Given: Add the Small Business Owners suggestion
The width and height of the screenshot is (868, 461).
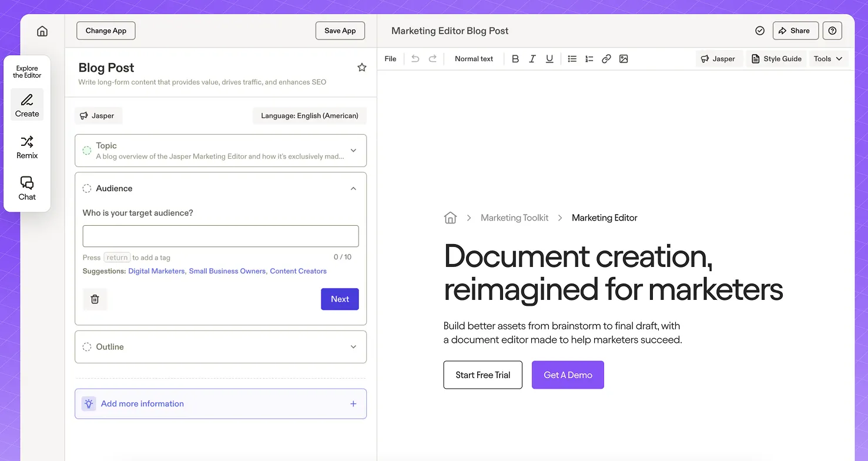Looking at the screenshot, I should pos(227,271).
